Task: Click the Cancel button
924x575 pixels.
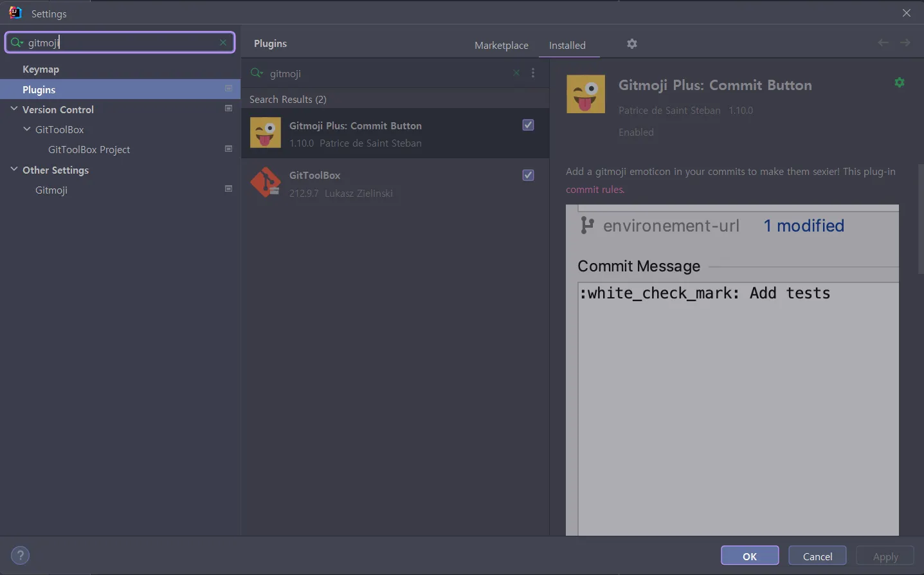Action: pyautogui.click(x=817, y=556)
